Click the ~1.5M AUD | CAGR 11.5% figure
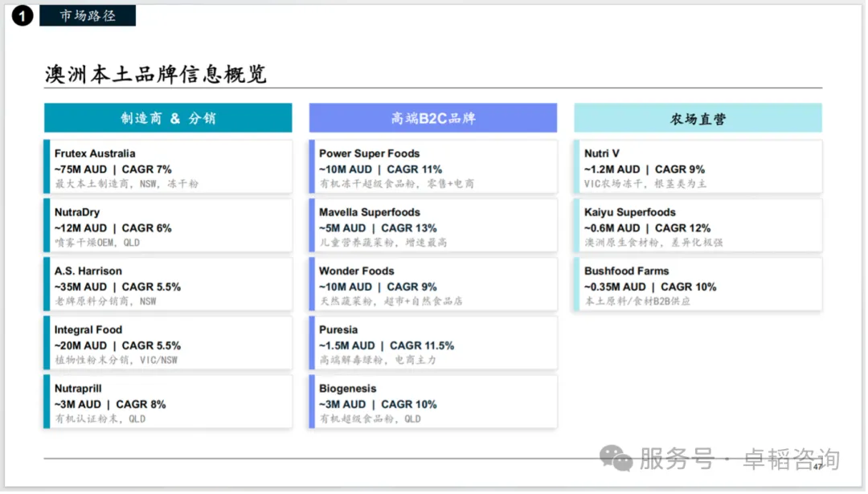The image size is (868, 494). click(x=387, y=345)
